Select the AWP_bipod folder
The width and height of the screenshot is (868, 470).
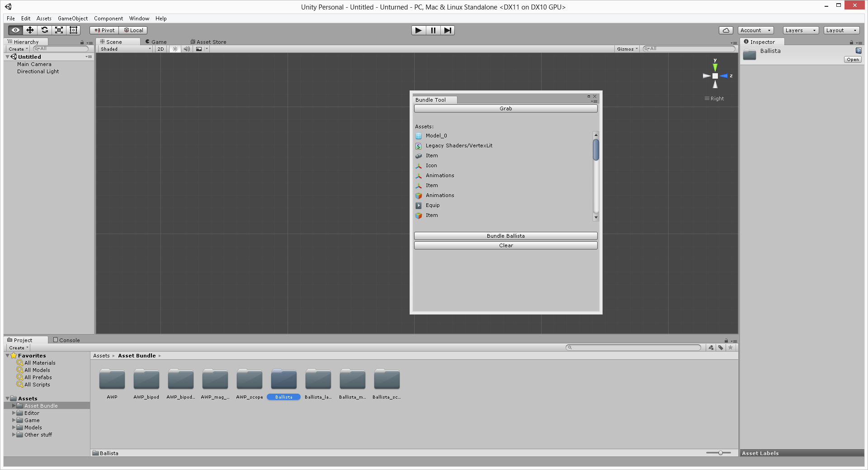[146, 384]
